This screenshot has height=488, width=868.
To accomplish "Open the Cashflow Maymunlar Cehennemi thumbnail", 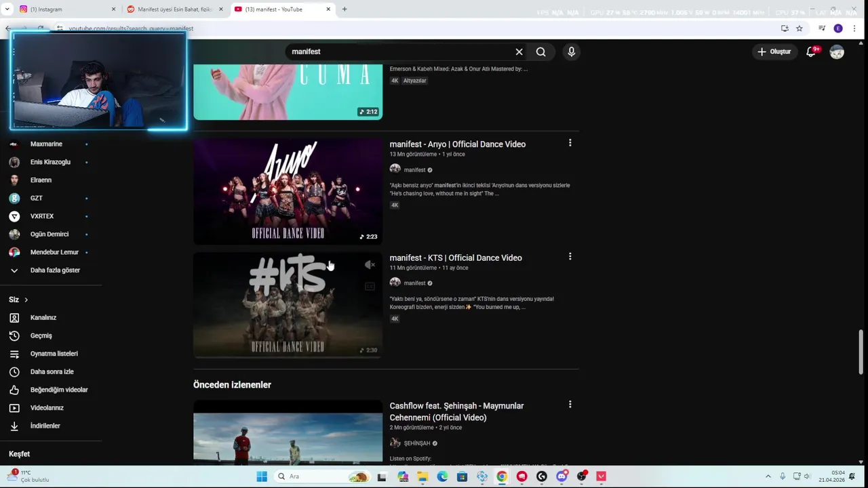I will click(x=288, y=432).
